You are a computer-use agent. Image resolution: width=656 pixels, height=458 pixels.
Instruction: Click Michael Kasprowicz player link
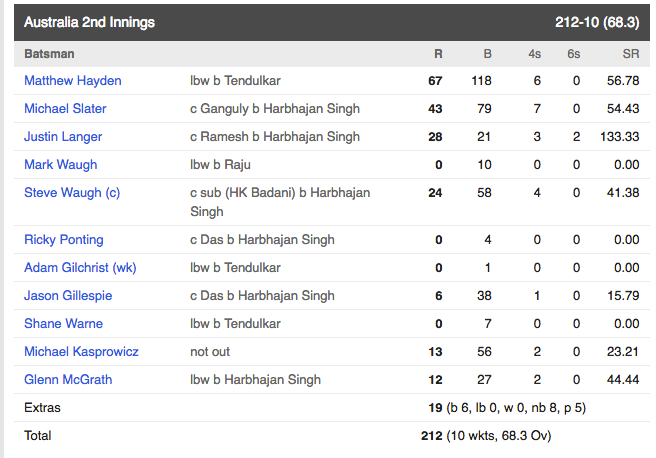(81, 352)
